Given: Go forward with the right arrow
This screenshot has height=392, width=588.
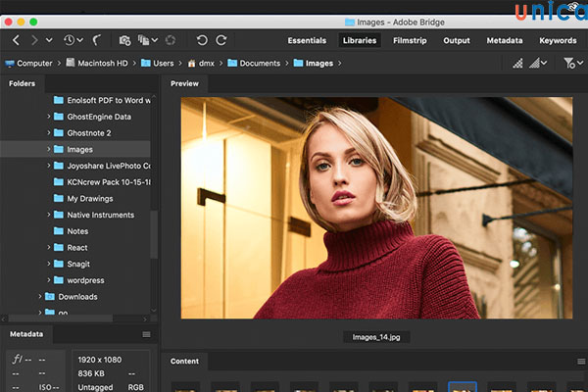Looking at the screenshot, I should click(34, 40).
